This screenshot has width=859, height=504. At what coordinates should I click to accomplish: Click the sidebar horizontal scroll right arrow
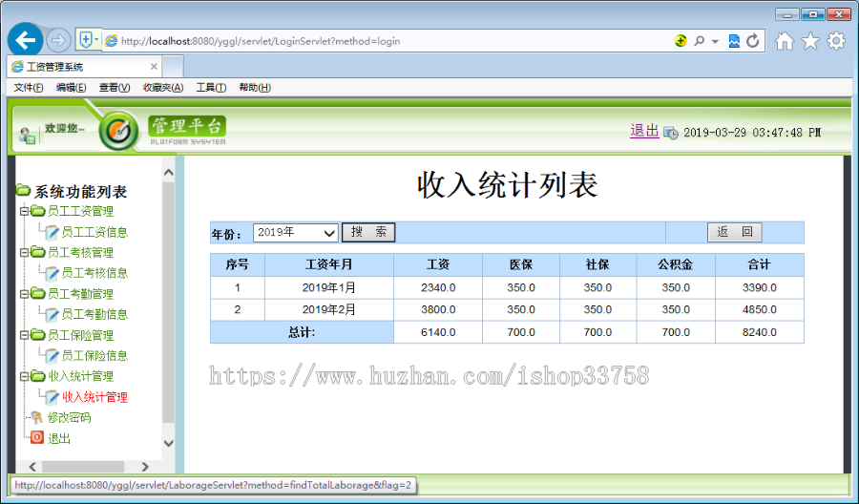point(145,467)
